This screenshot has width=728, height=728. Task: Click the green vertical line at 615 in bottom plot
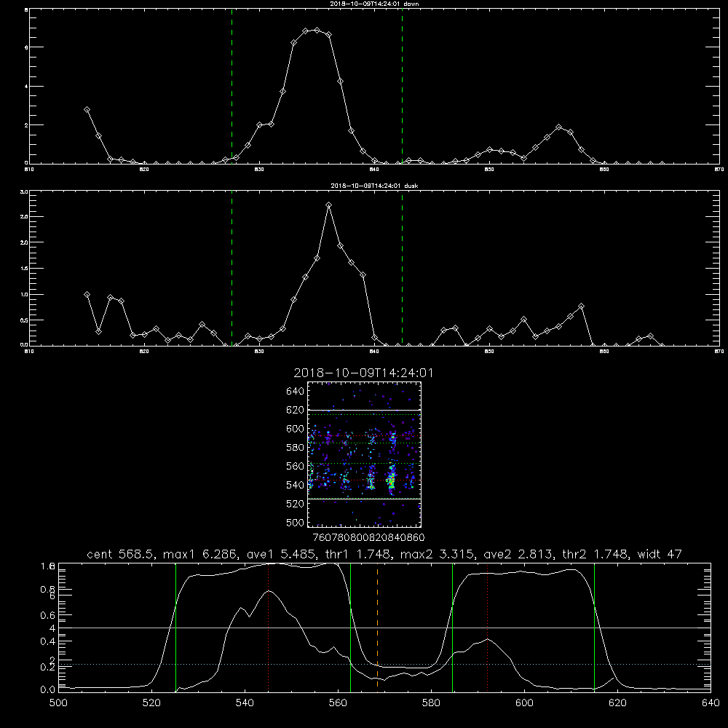[x=594, y=627]
